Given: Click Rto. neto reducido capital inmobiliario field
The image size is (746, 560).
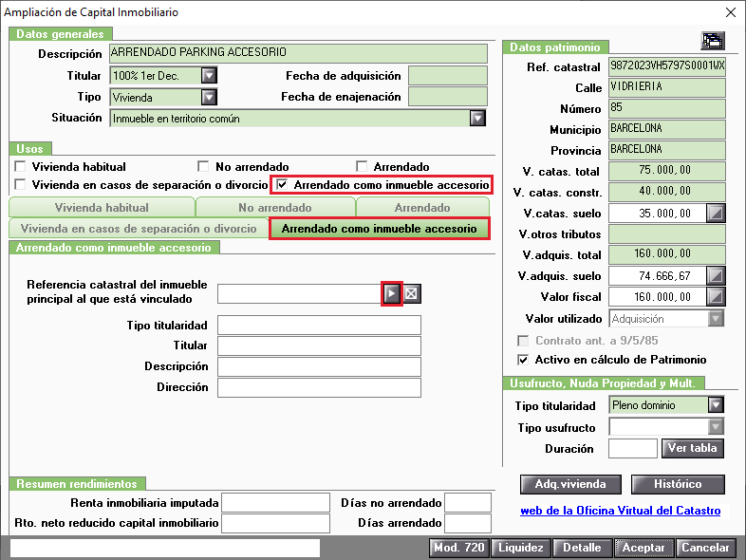Looking at the screenshot, I should point(276,523).
